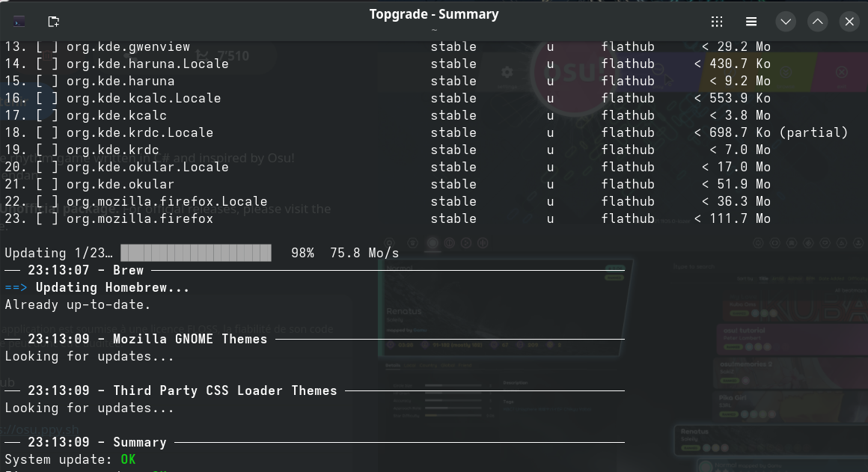This screenshot has height=472, width=868.
Task: Click 'flathub' in the org.mozilla.firefox row
Action: [x=628, y=218]
